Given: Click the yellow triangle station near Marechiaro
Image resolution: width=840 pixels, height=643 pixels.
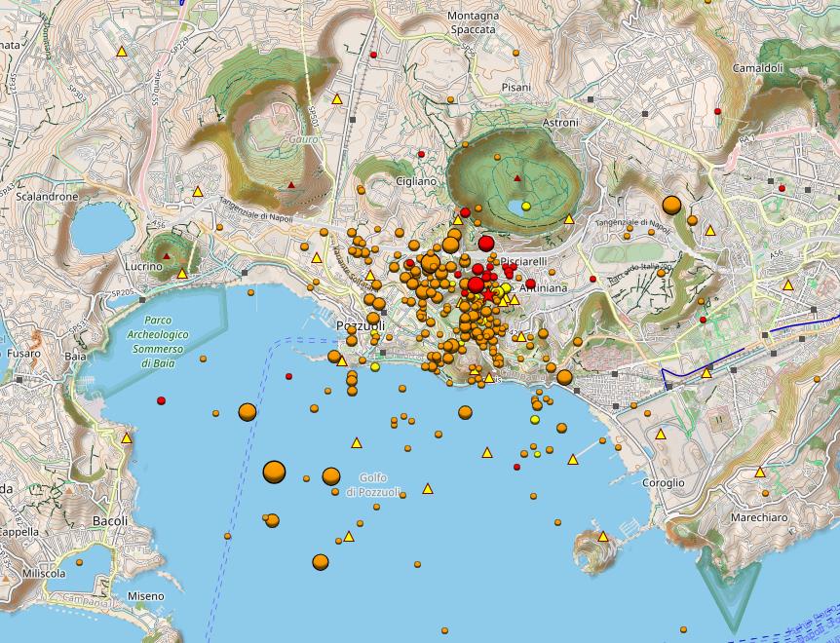Looking at the screenshot, I should pyautogui.click(x=760, y=473).
